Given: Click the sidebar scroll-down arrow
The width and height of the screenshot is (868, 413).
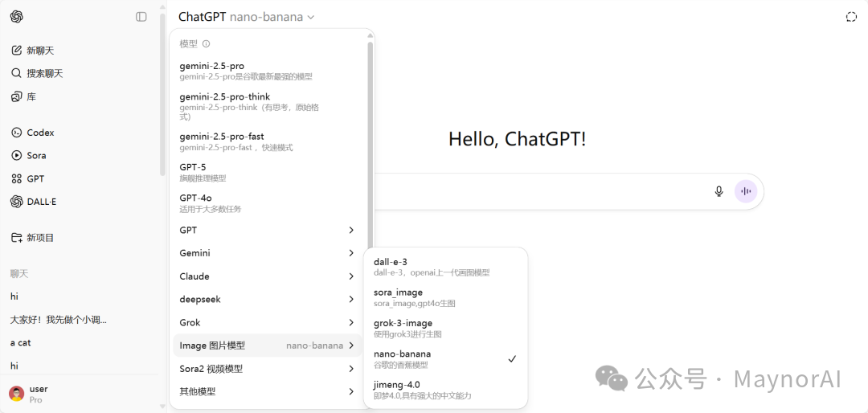Looking at the screenshot, I should [x=162, y=407].
